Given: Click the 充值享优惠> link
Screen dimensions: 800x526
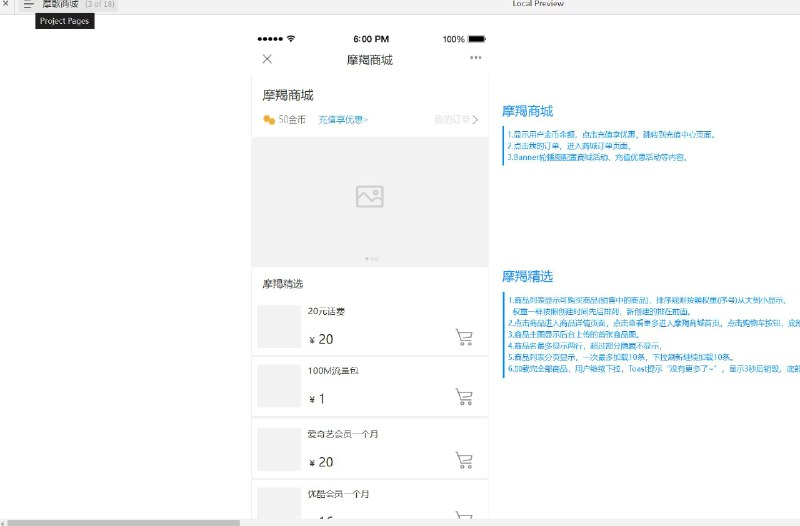Looking at the screenshot, I should 343,119.
